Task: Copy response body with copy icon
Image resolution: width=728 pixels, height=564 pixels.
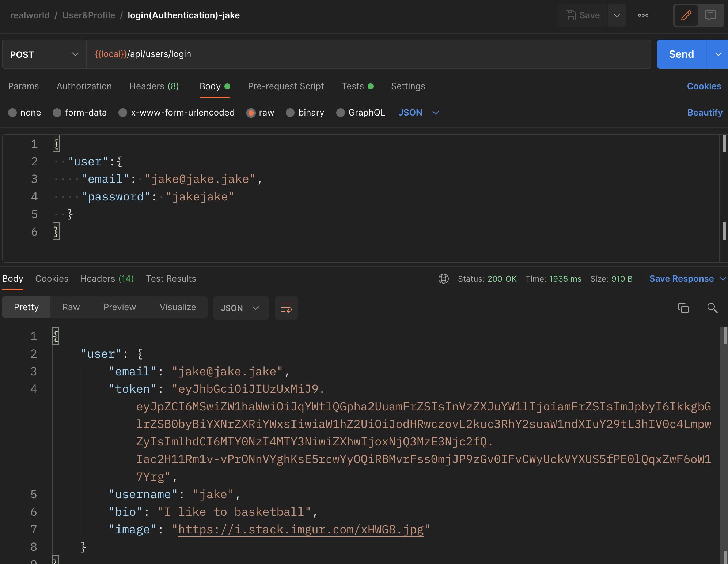Action: pos(683,308)
